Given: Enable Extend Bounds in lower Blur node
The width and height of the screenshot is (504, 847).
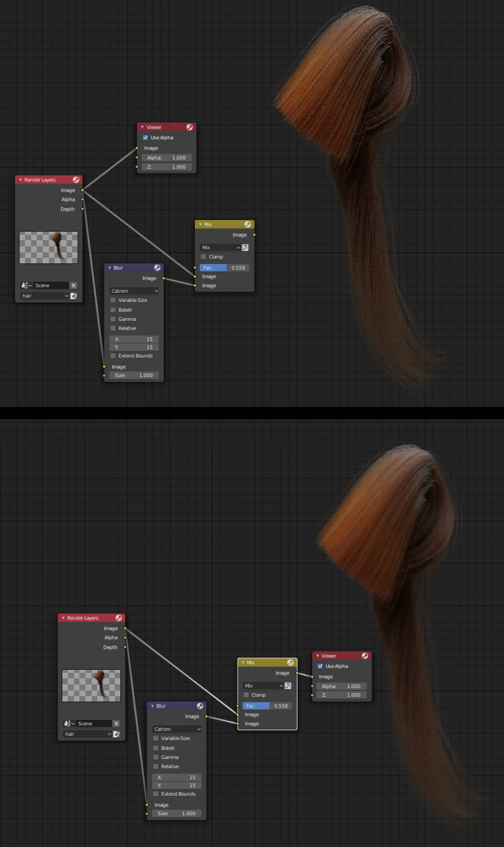Looking at the screenshot, I should coord(156,794).
